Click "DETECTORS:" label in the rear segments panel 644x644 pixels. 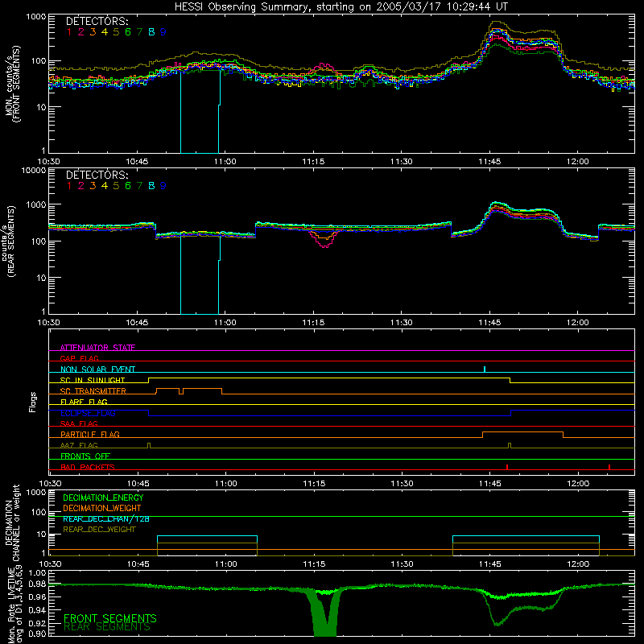tap(97, 175)
